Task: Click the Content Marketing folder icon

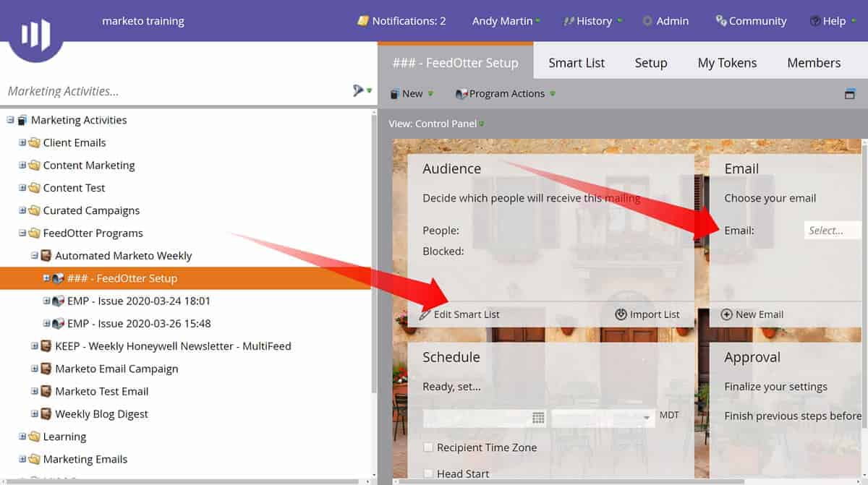Action: (x=34, y=166)
